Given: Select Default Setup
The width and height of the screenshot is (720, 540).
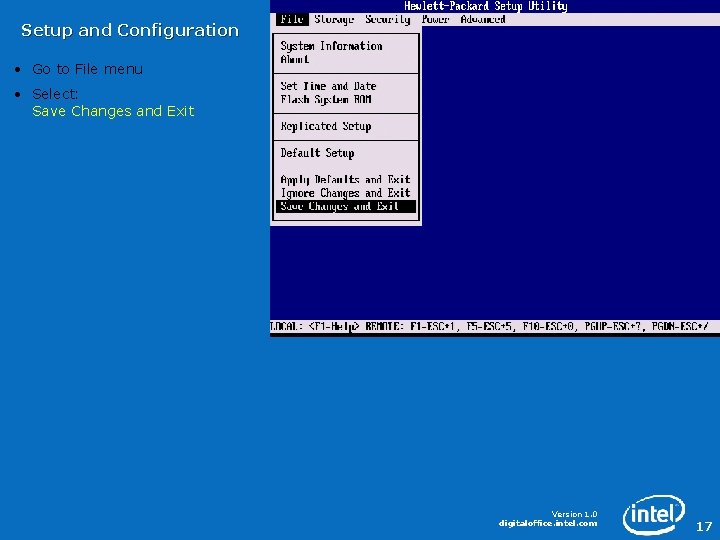Looking at the screenshot, I should (x=317, y=153).
